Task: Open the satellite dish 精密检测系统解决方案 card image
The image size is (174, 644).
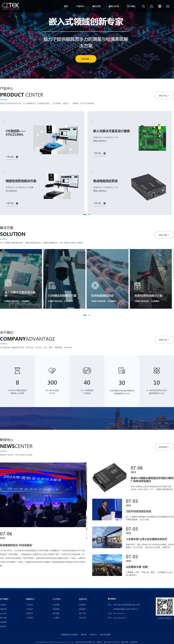Action: (x=151, y=278)
